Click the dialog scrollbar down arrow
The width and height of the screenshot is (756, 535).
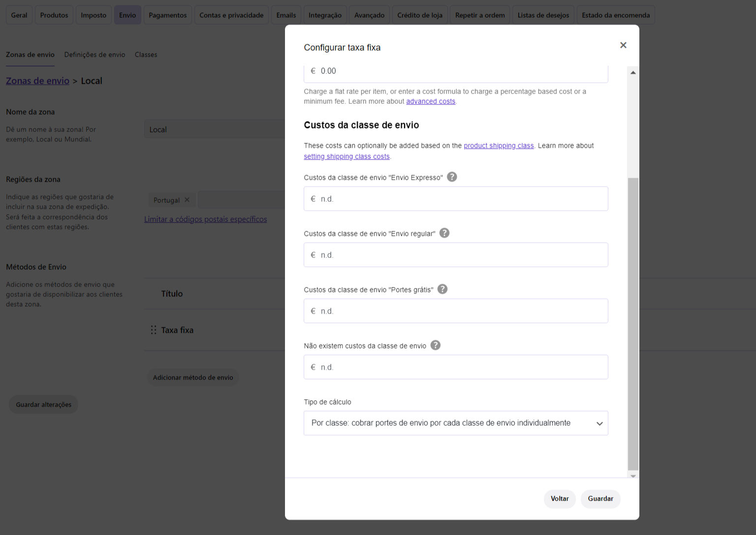coord(633,475)
